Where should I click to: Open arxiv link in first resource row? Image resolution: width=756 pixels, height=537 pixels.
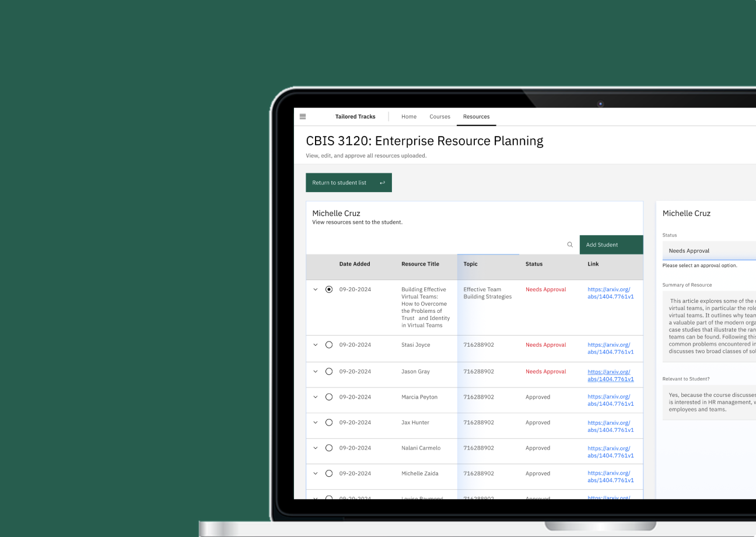[x=610, y=293]
